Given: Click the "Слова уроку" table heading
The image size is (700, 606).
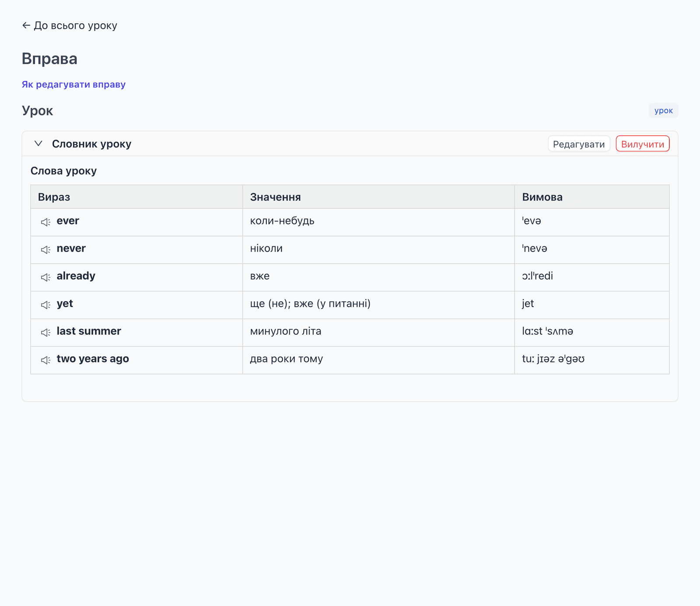Looking at the screenshot, I should [x=63, y=171].
